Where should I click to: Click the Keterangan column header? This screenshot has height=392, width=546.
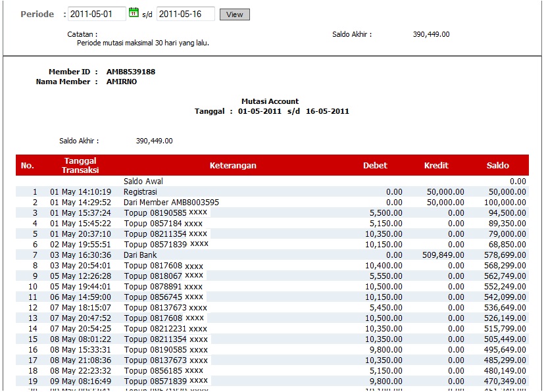click(x=233, y=165)
